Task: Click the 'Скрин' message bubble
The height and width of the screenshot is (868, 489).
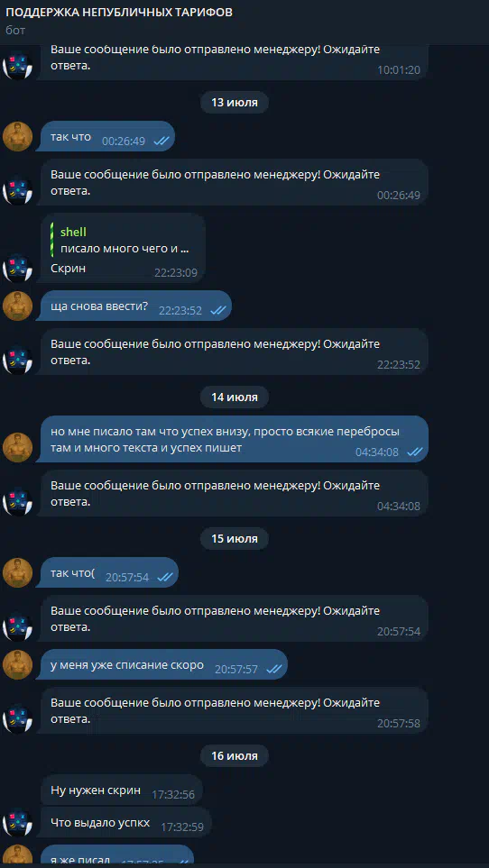Action: [x=123, y=248]
